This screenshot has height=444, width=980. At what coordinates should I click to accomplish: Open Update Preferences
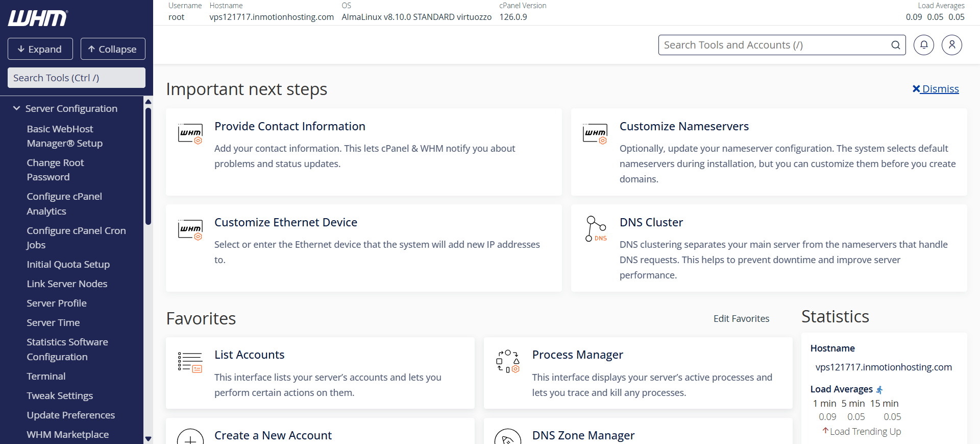pyautogui.click(x=71, y=415)
